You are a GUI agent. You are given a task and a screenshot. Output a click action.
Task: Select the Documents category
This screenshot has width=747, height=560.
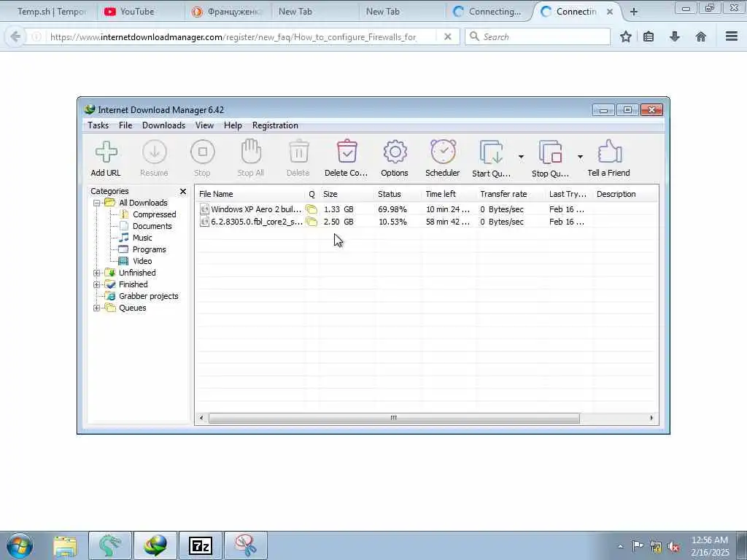tap(152, 226)
